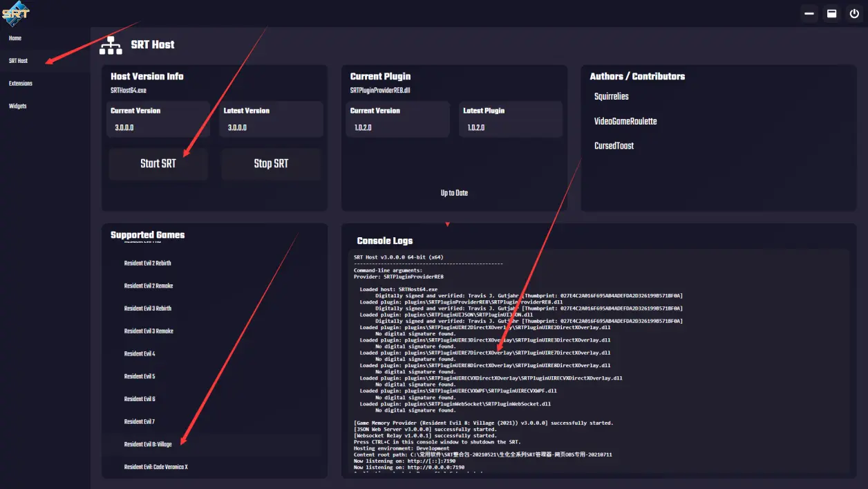Select Resident Evil 3 Remake
The height and width of the screenshot is (489, 868).
149,331
